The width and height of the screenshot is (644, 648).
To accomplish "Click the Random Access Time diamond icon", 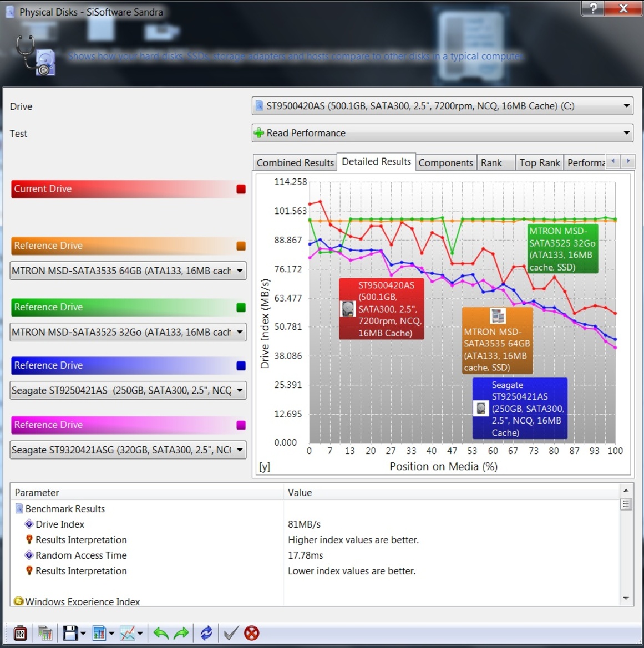I will [x=29, y=555].
